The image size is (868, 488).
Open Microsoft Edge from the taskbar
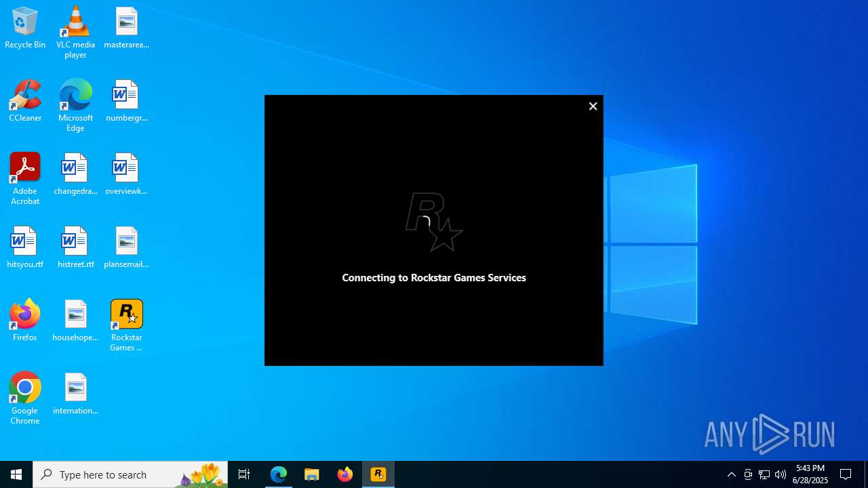(278, 474)
